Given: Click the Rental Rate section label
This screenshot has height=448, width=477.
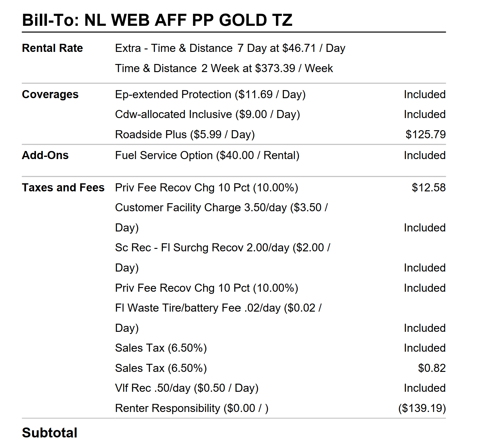Looking at the screenshot, I should pos(52,48).
